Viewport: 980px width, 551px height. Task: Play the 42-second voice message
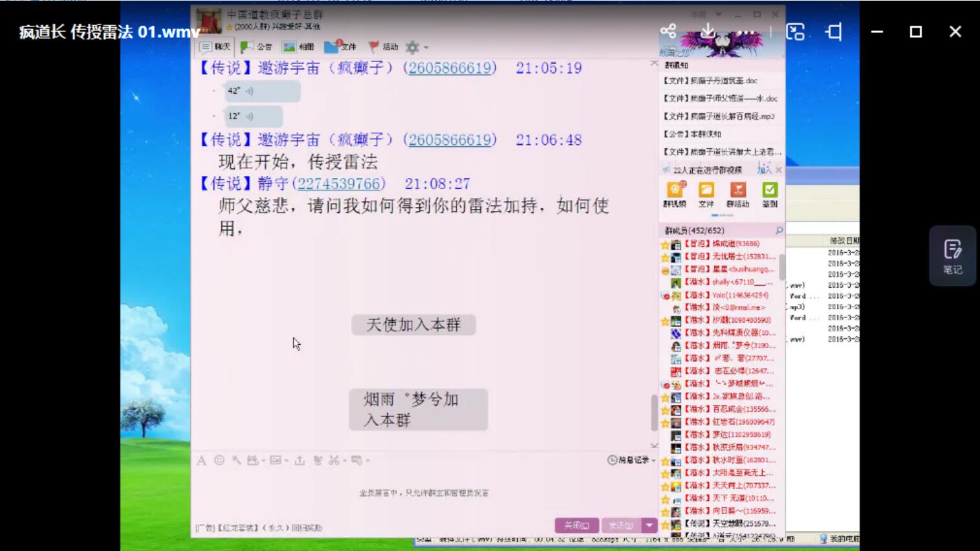tap(262, 91)
